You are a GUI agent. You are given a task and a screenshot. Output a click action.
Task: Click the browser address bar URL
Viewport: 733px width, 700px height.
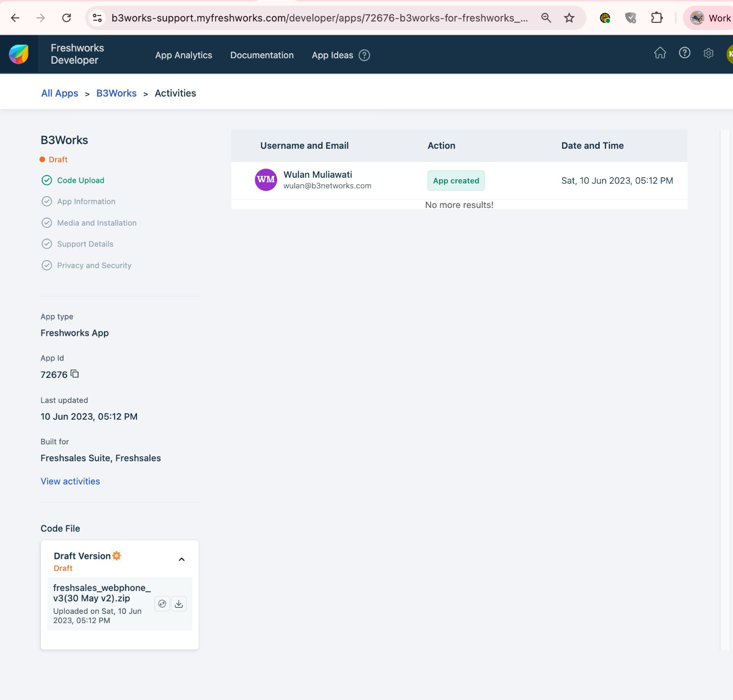319,18
